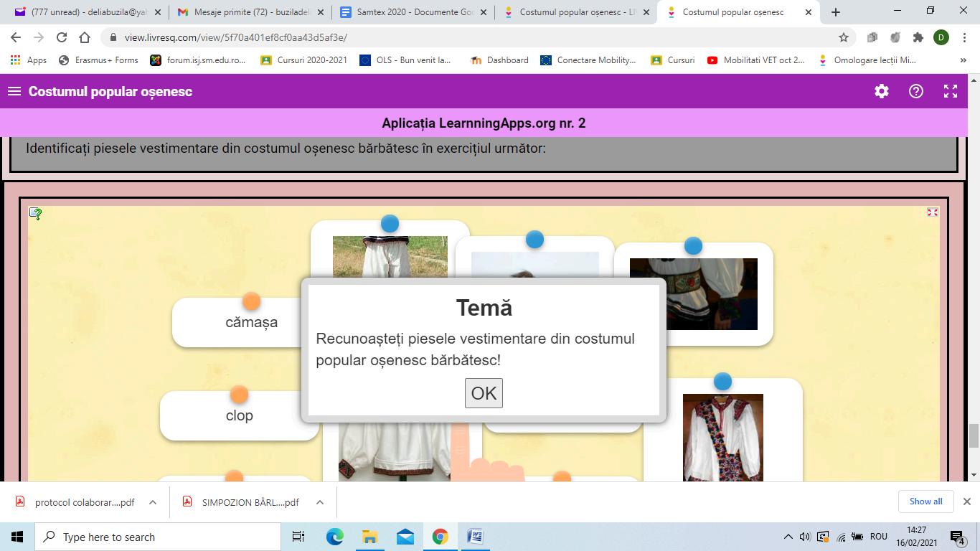Open Erasmus+ Forms bookmark
Viewport: 980px width, 551px height.
[x=99, y=60]
